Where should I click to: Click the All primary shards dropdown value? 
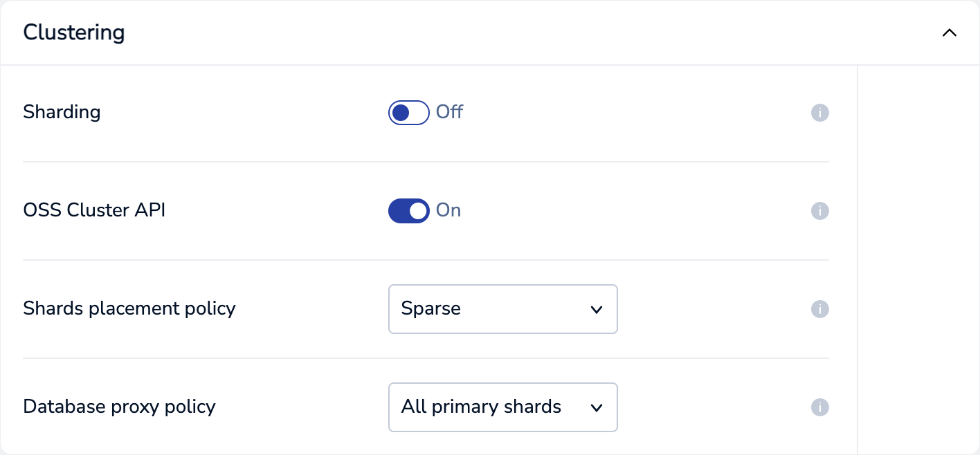pyautogui.click(x=481, y=407)
